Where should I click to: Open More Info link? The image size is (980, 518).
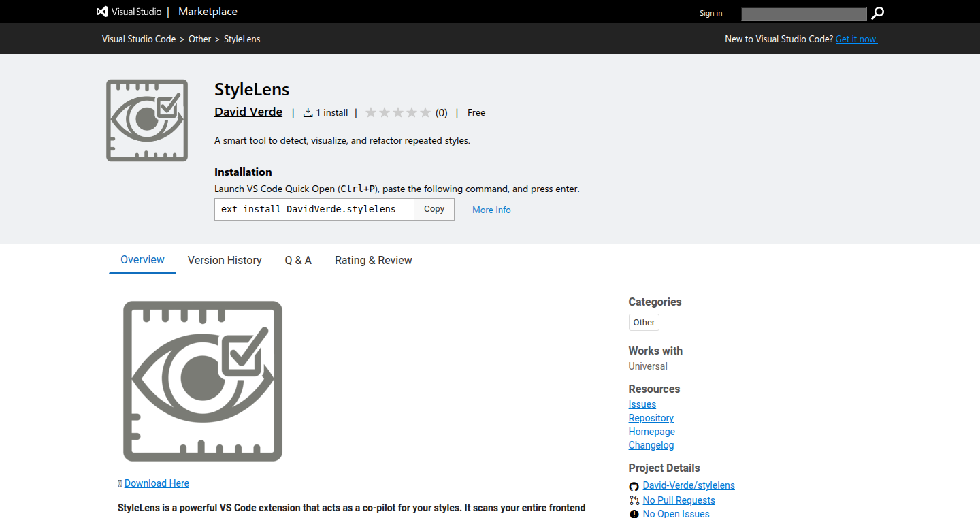(491, 210)
